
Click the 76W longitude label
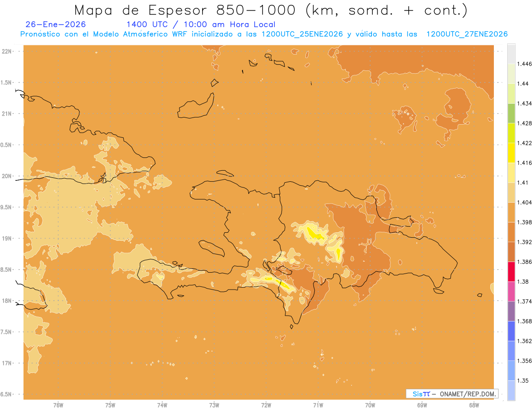tap(58, 405)
